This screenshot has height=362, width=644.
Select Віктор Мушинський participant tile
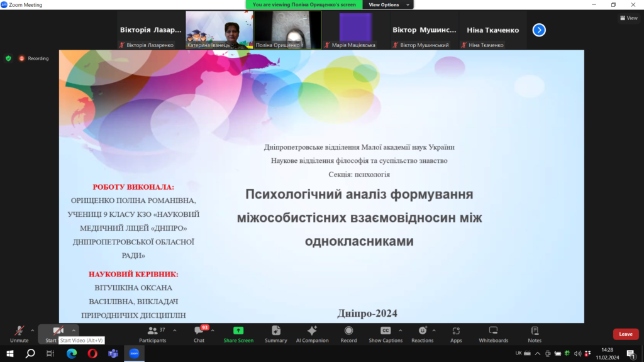425,30
